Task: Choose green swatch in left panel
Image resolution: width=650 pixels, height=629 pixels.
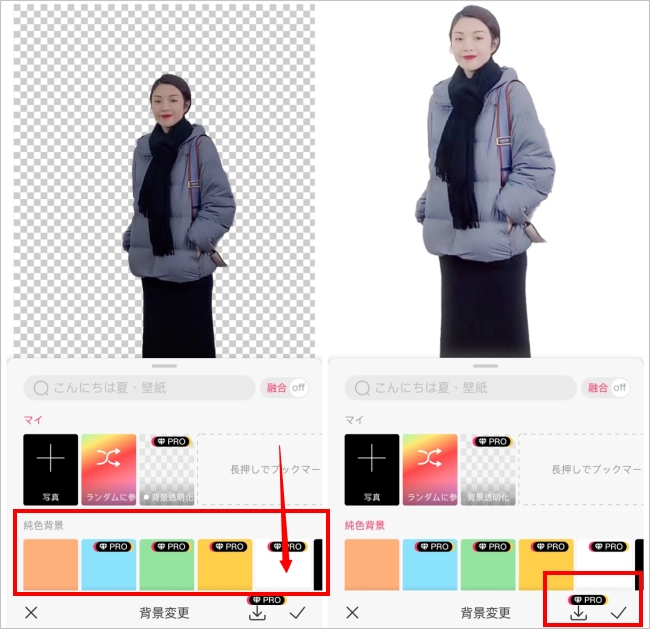Action: [167, 564]
